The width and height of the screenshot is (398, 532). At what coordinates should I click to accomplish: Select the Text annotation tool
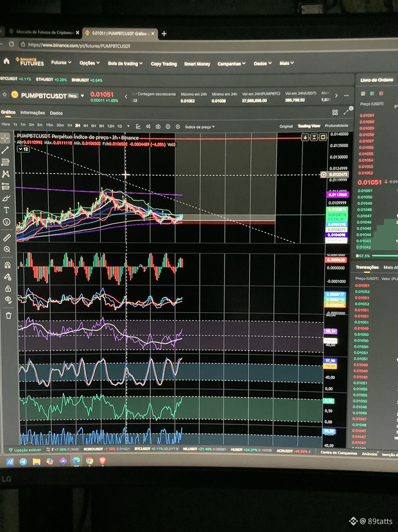6,210
